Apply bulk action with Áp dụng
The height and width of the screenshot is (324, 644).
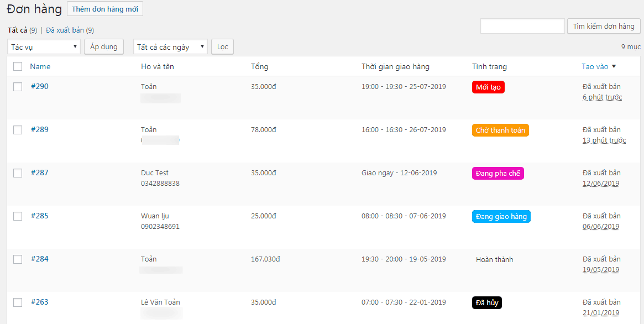click(104, 47)
